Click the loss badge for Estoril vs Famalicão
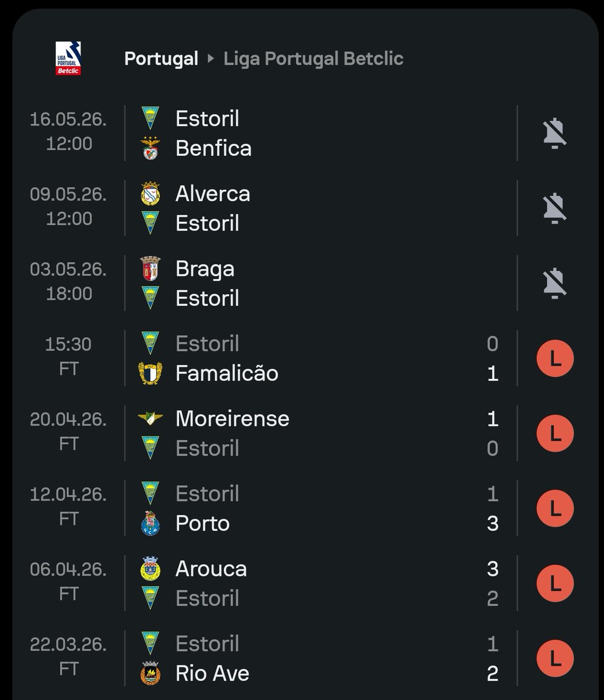This screenshot has width=604, height=700. [554, 358]
